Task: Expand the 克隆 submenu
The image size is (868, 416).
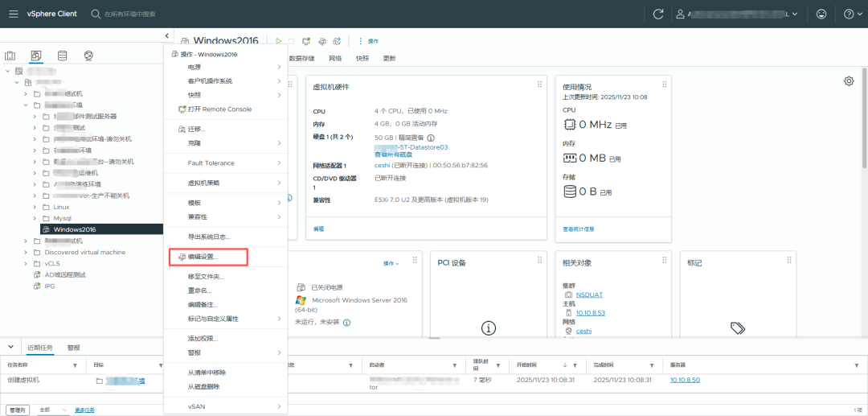Action: (x=226, y=143)
